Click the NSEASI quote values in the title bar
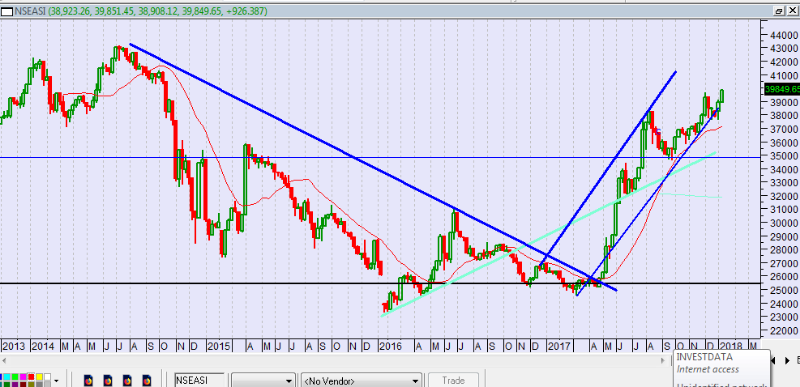Image resolution: width=800 pixels, height=387 pixels. (158, 11)
